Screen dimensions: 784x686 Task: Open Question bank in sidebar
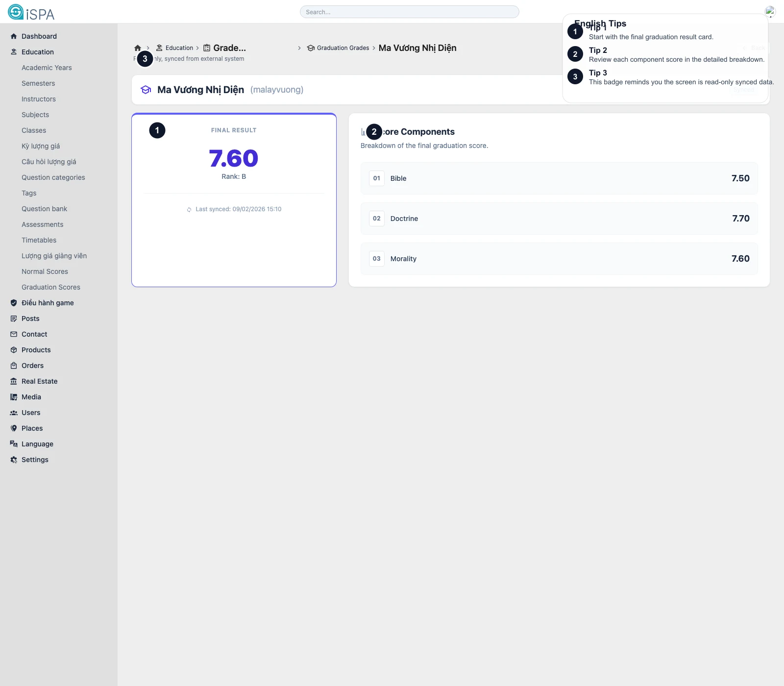click(44, 209)
